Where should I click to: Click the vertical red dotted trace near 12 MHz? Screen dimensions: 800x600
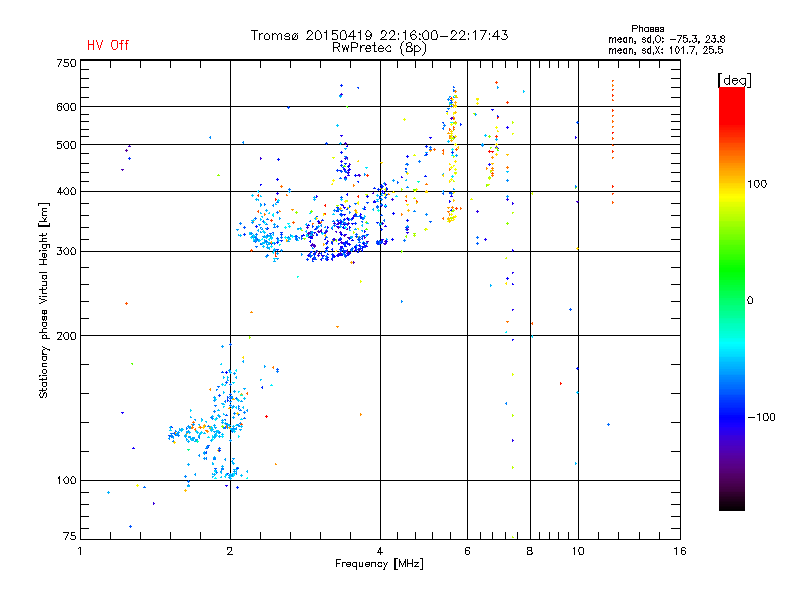(613, 142)
